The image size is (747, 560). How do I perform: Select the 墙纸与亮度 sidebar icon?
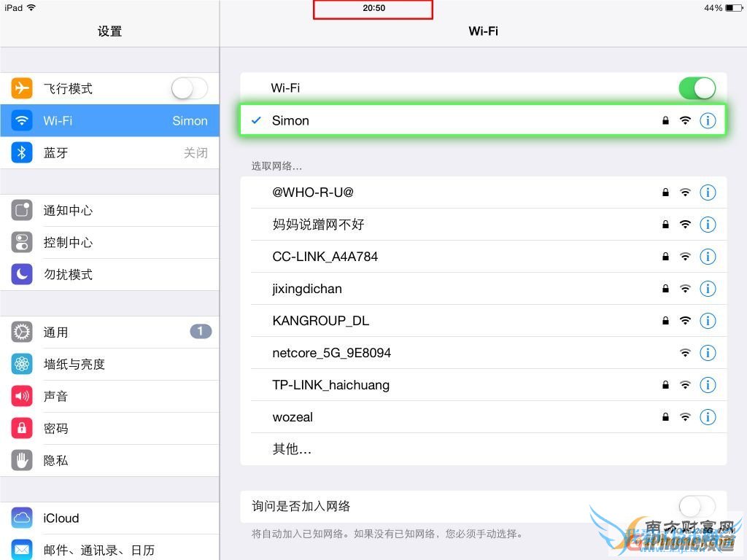pos(21,364)
